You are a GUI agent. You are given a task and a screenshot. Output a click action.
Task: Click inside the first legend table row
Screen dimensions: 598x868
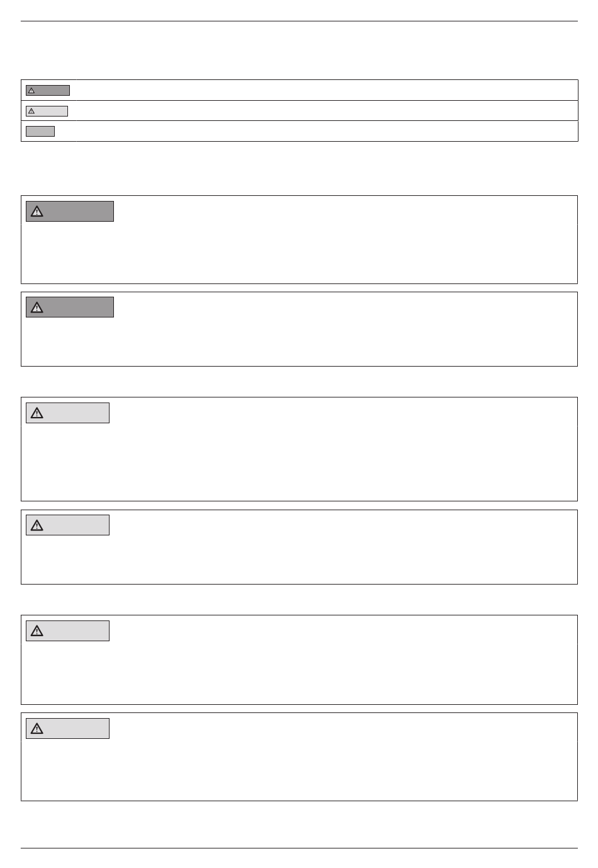(x=299, y=90)
